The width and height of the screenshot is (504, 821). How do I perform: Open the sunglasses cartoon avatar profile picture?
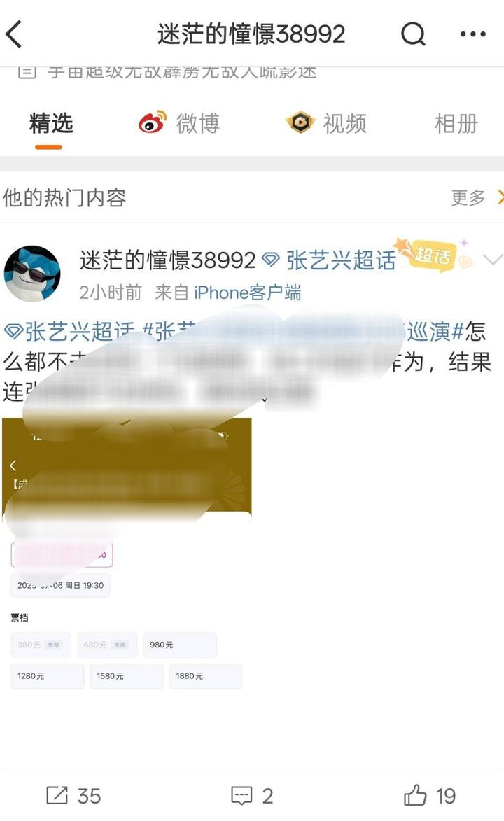tap(32, 274)
